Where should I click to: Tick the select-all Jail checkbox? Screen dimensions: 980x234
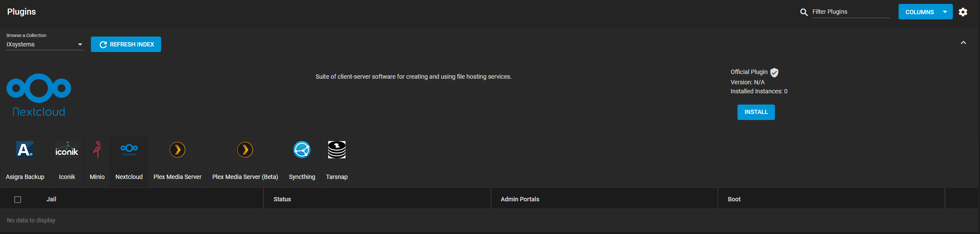(18, 200)
